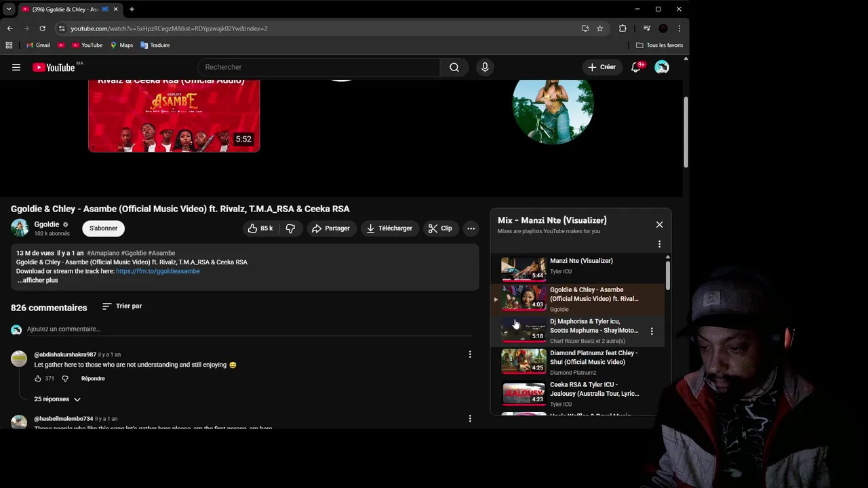
Task: Go back in browser history
Action: 10,28
